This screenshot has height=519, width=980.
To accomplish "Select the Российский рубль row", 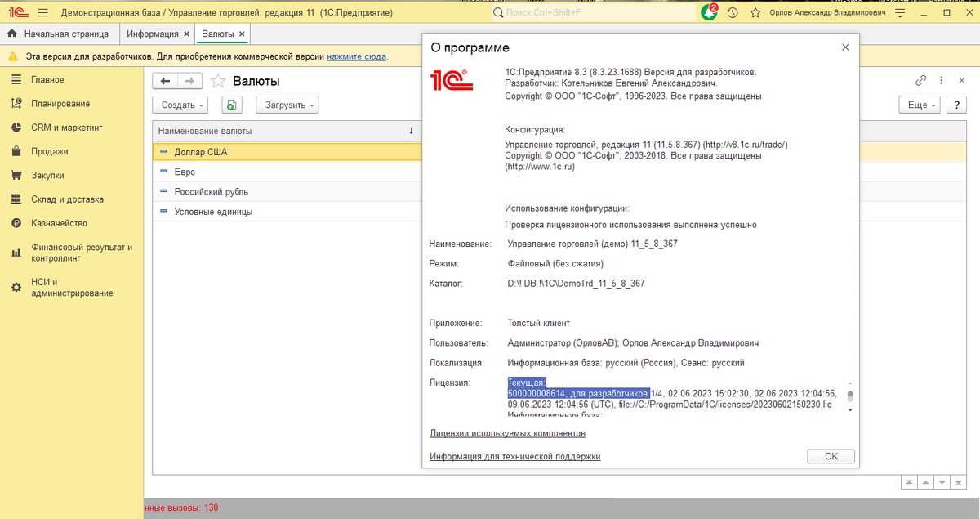I will click(286, 191).
